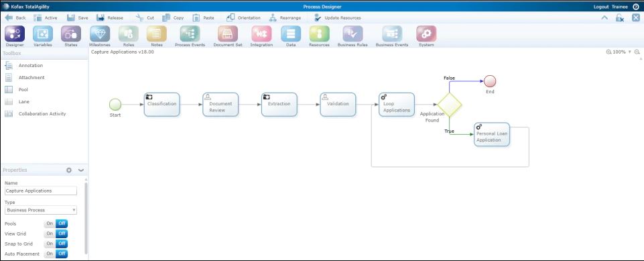Select the Process Events icon
This screenshot has height=261, width=644.
click(x=190, y=34)
